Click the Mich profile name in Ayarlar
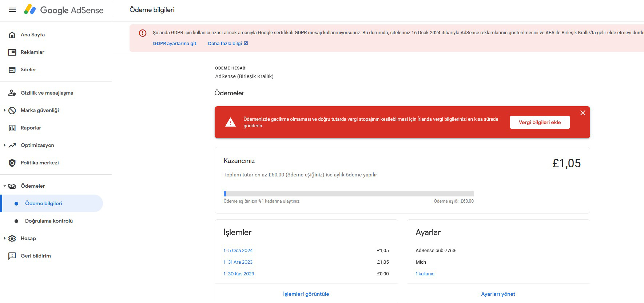644x303 pixels. point(421,262)
